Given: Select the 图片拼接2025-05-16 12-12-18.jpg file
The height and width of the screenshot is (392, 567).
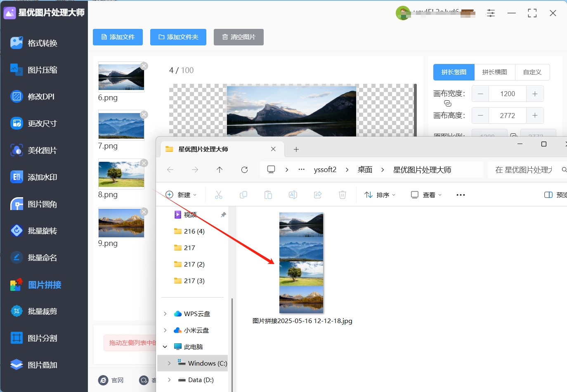Looking at the screenshot, I should coord(302,268).
